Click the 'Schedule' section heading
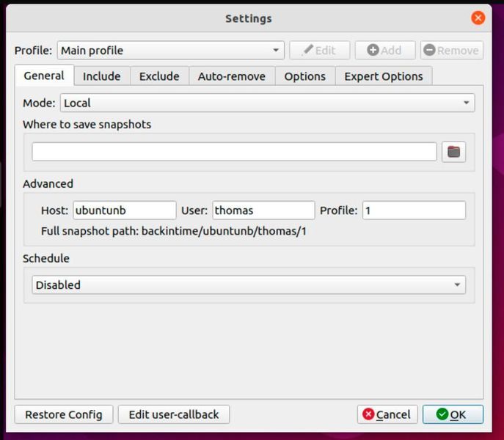 (x=46, y=258)
